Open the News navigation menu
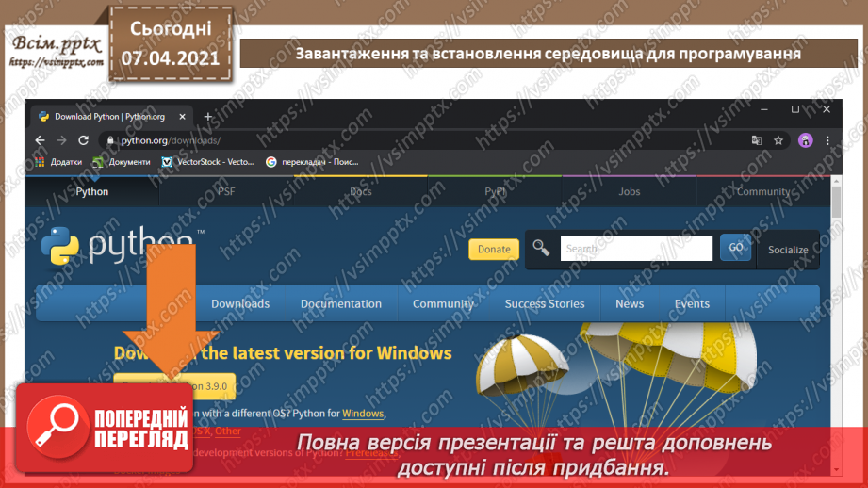 pos(630,303)
